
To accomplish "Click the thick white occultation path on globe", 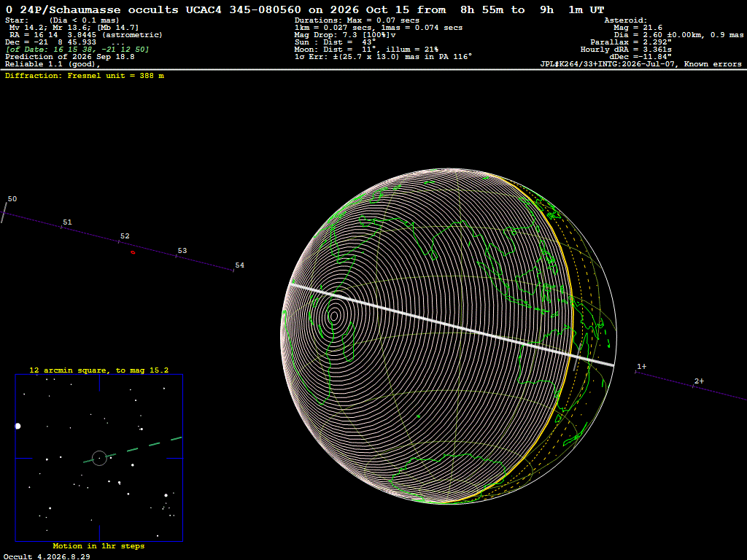I will tap(452, 324).
